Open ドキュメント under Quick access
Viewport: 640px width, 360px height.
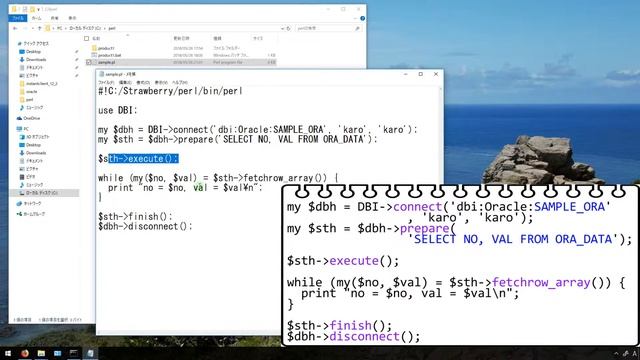coord(34,68)
